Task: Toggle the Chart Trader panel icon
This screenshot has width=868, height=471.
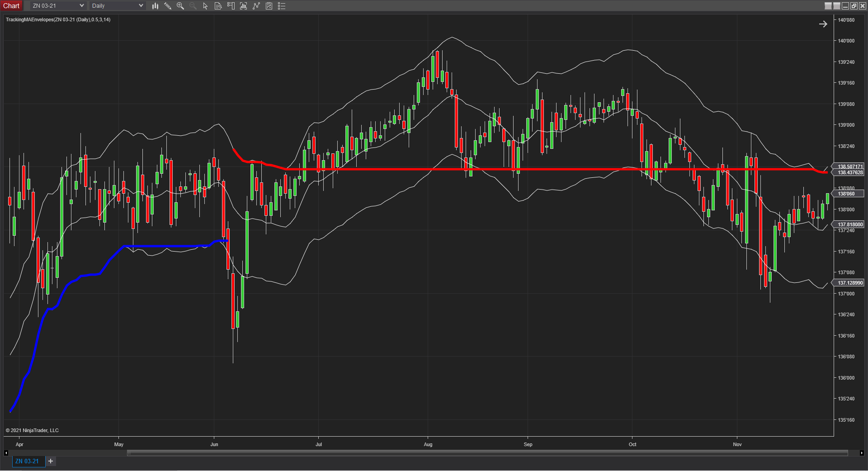Action: click(x=231, y=6)
